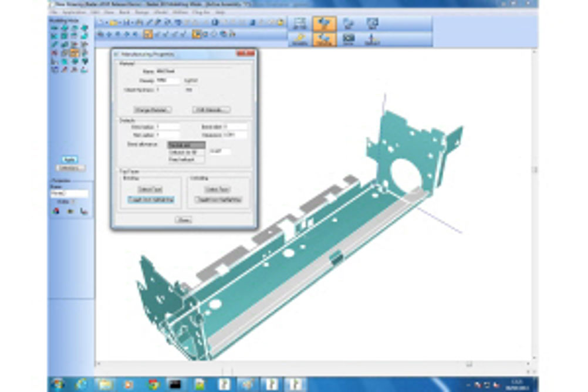Click the Save disk icon in the toolbar
The width and height of the screenshot is (588, 392).
(x=126, y=23)
